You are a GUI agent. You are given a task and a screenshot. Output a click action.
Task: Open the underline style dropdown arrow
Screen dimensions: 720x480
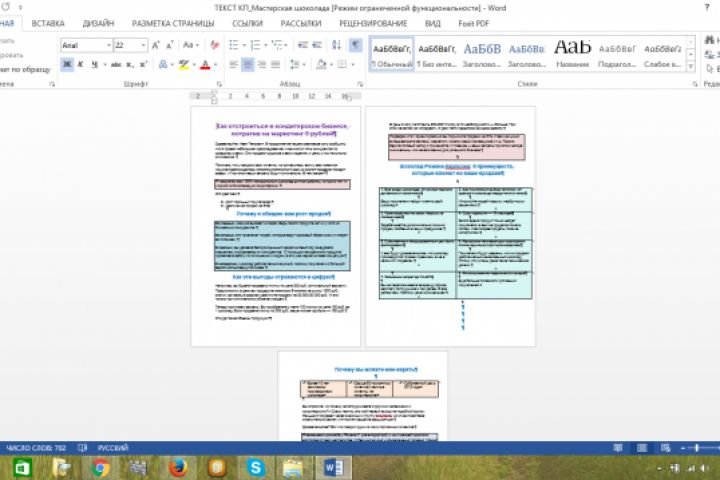point(105,64)
